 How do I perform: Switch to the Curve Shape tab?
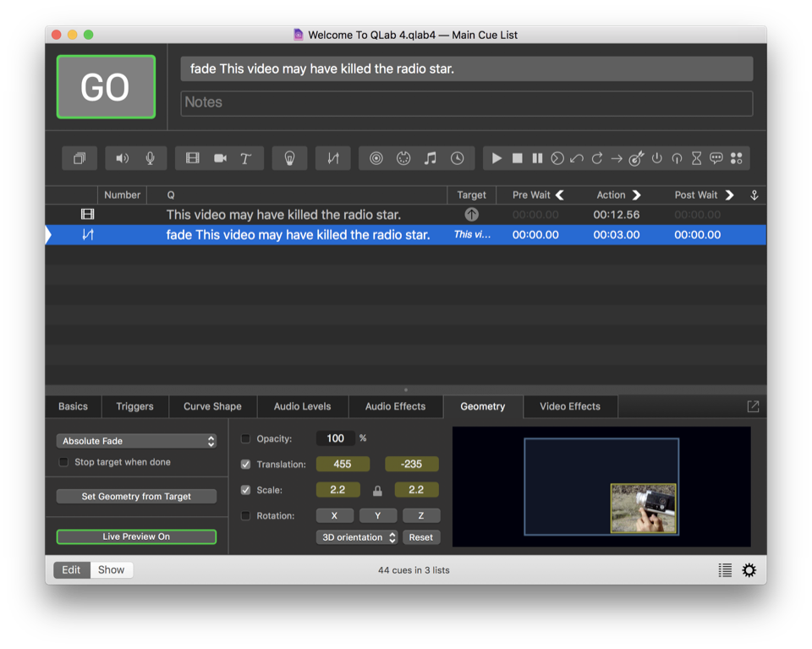coord(212,406)
